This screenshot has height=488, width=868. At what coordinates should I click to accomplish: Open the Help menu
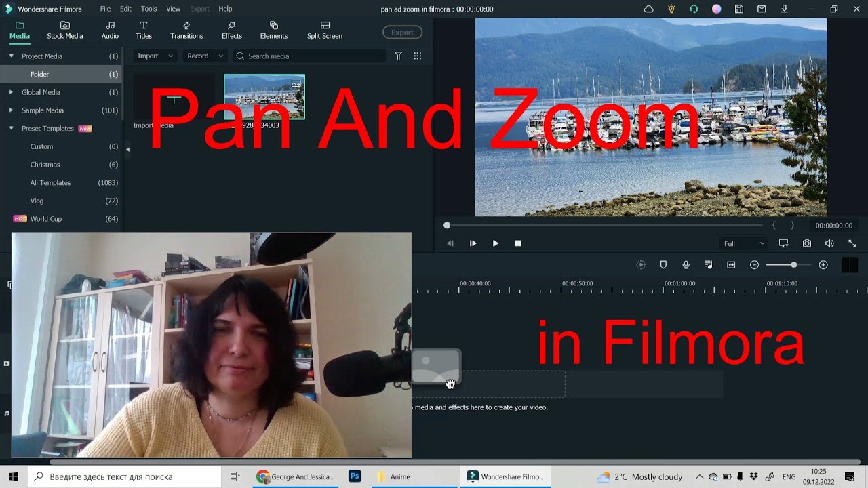225,9
